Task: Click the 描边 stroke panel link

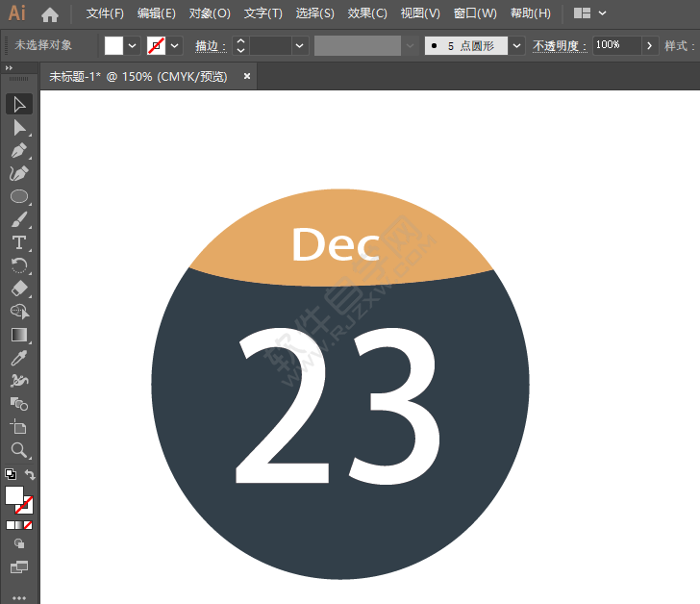Action: (x=211, y=45)
